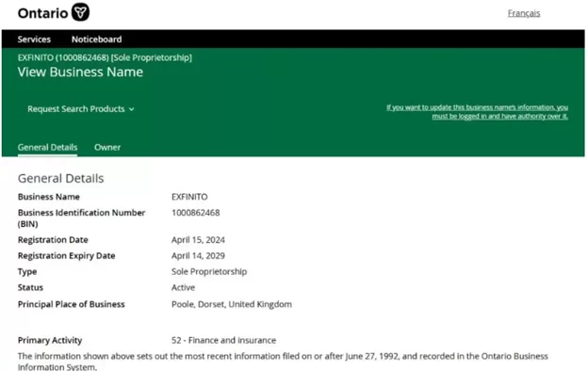This screenshot has width=588, height=371.
Task: Click 52 - Finance and Insurance value
Action: (x=223, y=340)
